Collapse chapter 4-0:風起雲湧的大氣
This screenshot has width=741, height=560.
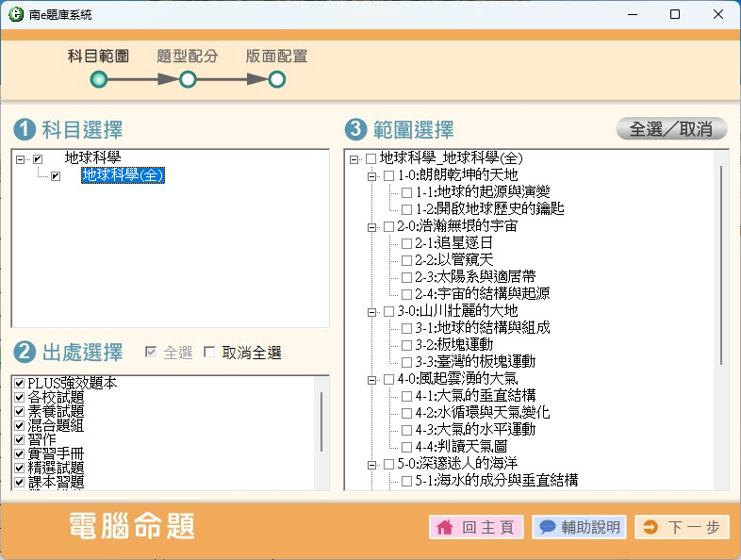tap(372, 380)
